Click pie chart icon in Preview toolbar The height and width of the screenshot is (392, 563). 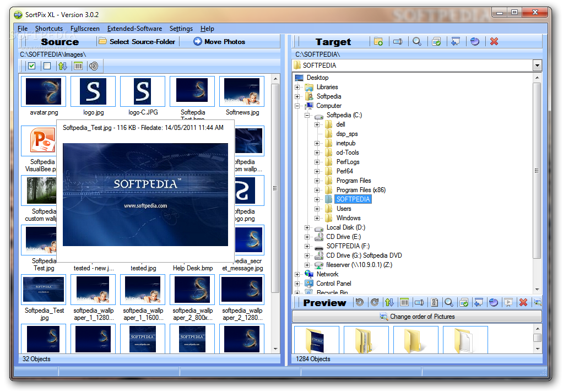click(x=494, y=303)
